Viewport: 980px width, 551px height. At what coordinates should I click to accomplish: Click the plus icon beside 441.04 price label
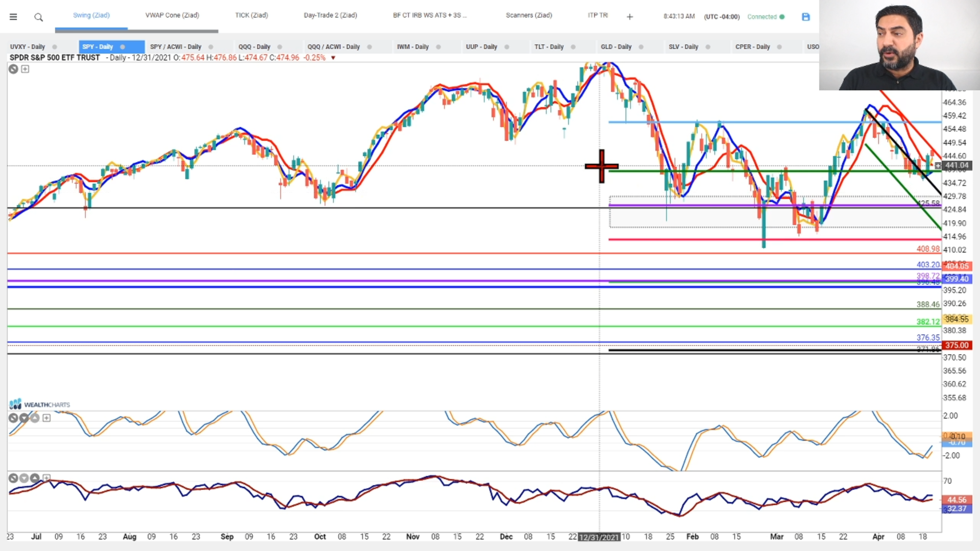pyautogui.click(x=938, y=165)
